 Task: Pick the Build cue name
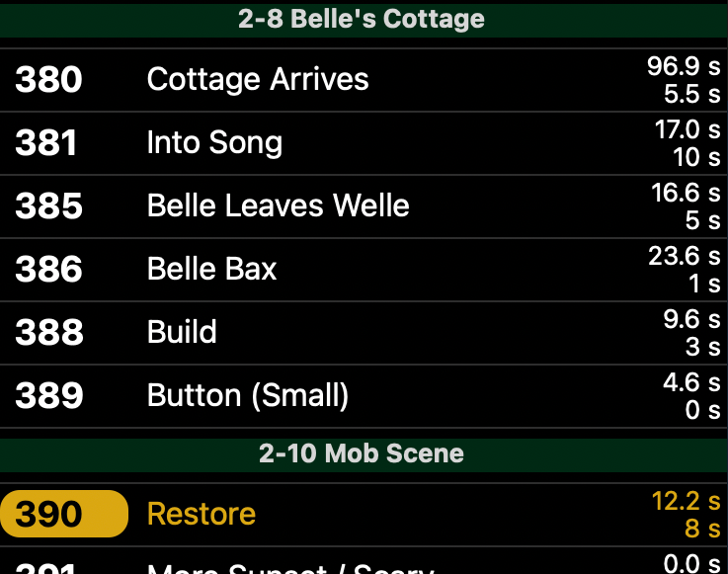(182, 333)
